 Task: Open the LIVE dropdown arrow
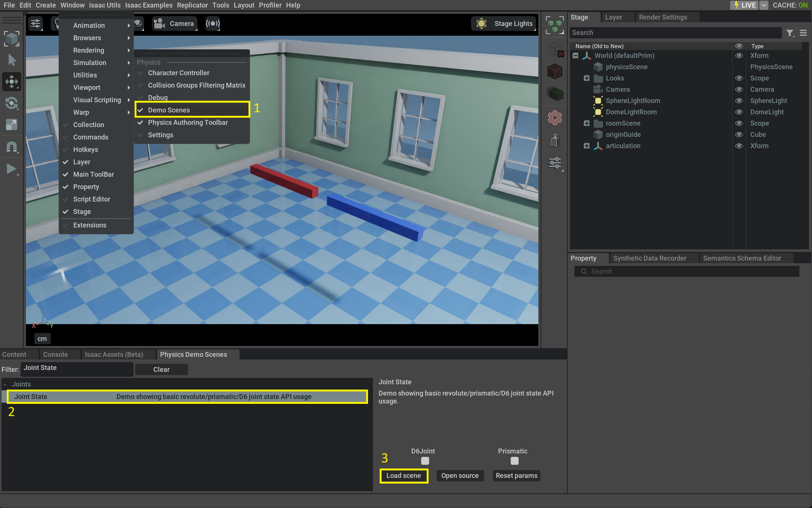click(764, 5)
